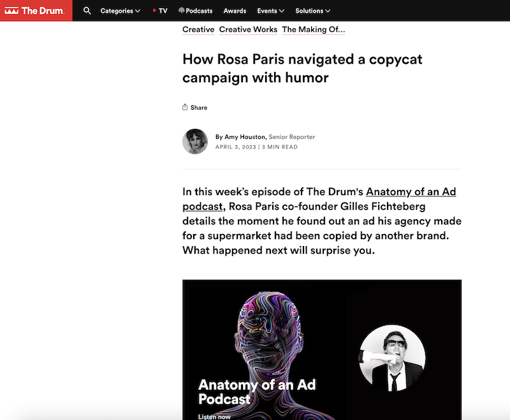
Task: Click Amy Houston's author avatar
Action: [x=195, y=141]
